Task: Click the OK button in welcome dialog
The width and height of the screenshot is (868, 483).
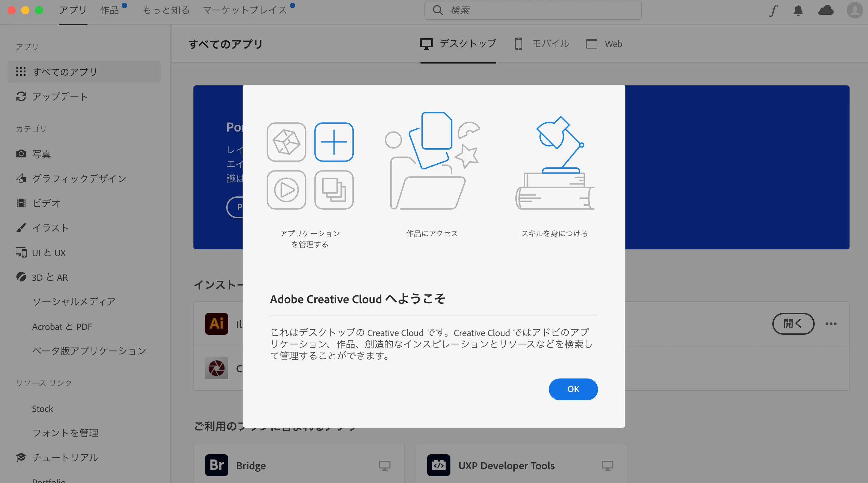Action: pos(573,389)
